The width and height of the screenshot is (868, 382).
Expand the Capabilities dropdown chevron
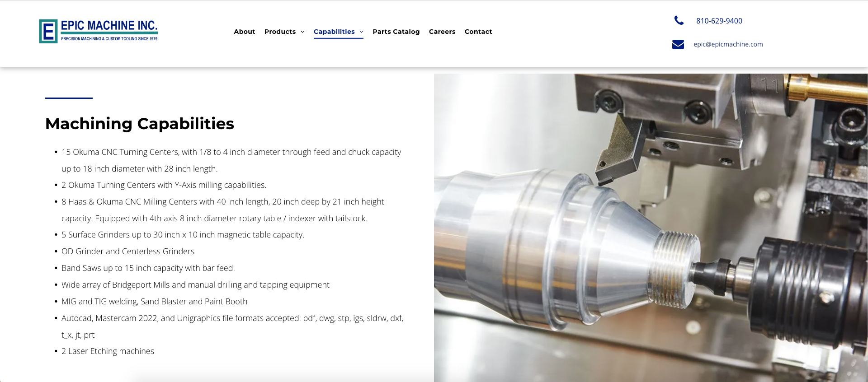[361, 32]
